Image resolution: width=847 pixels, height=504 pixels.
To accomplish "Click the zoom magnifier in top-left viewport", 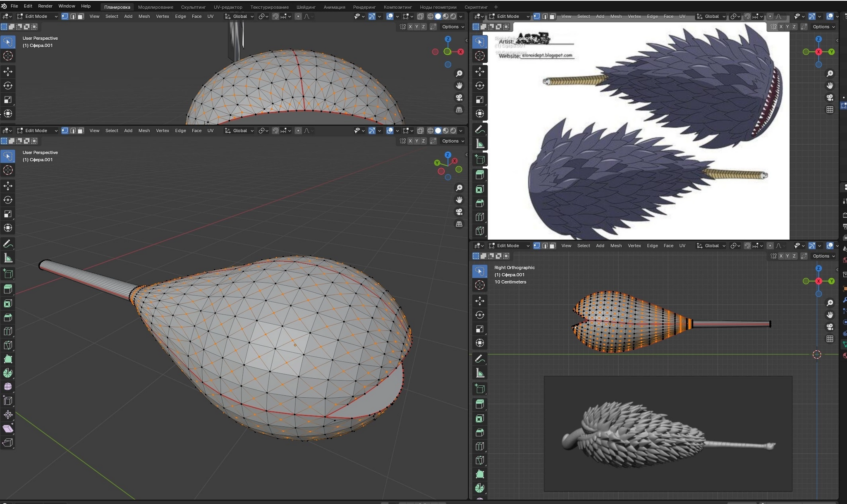I will (459, 74).
